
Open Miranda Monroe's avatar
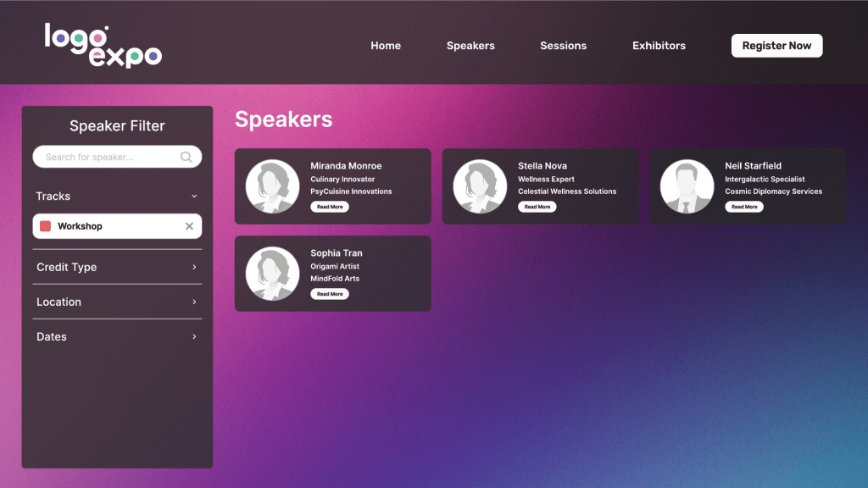coord(272,186)
